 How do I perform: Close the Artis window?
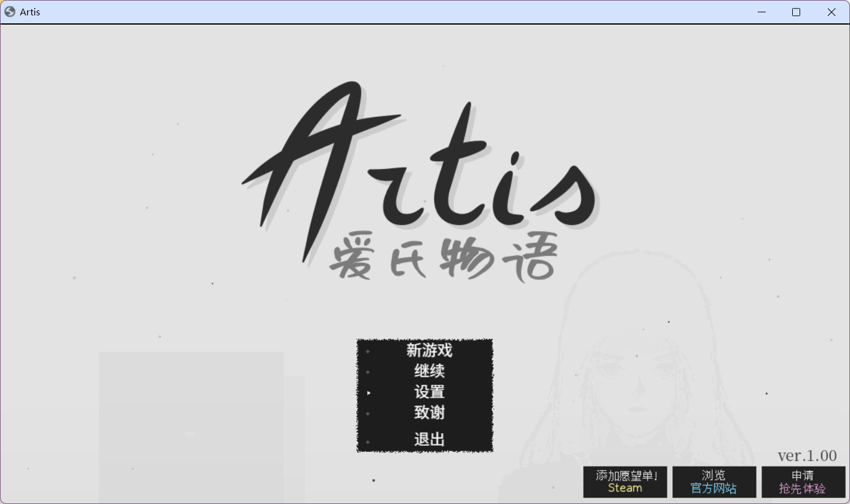click(x=831, y=12)
